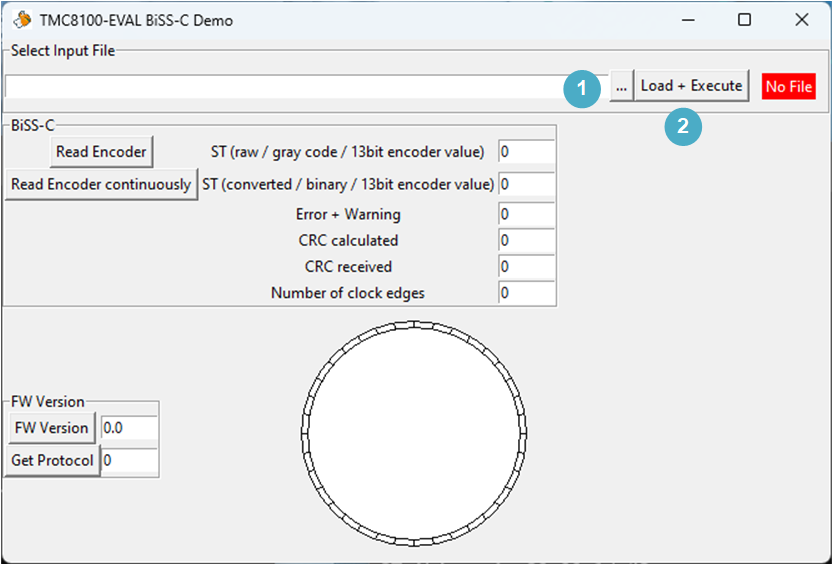The height and width of the screenshot is (565, 833).
Task: Select the CRC calculated value field
Action: point(526,241)
